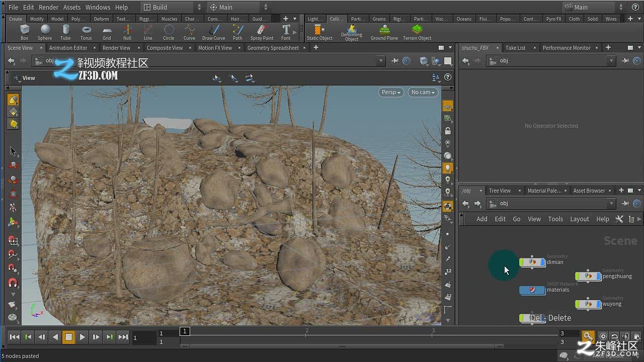
Task: Jump to first frame
Action: (15, 337)
